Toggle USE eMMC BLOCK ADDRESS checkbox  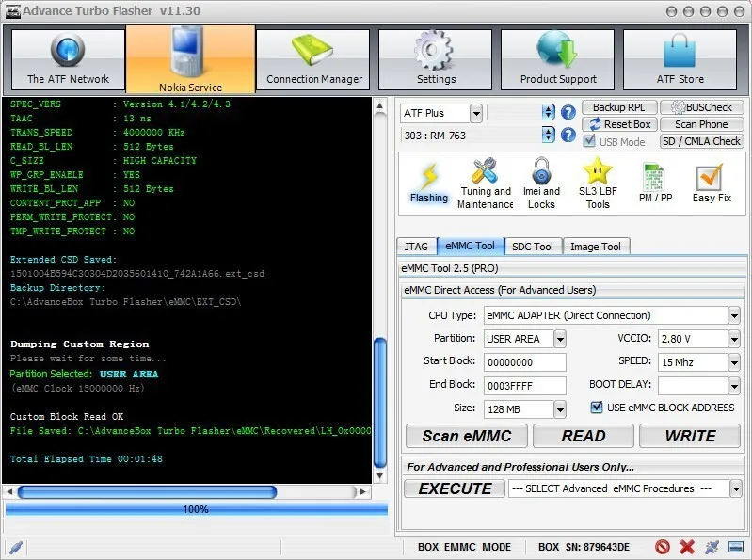pos(597,407)
